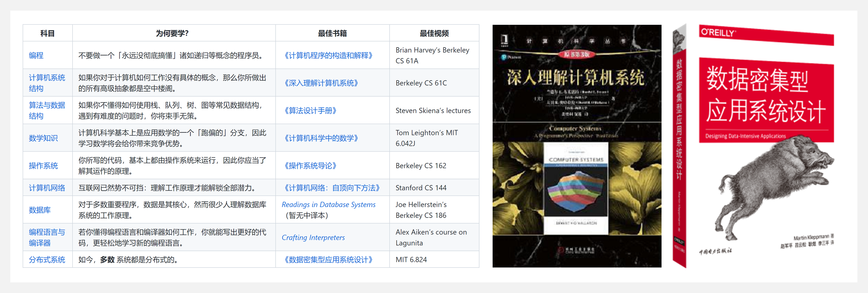Click the text 如今，多数 系统都是分布式的
Image resolution: width=868 pixels, height=293 pixels.
(x=128, y=260)
